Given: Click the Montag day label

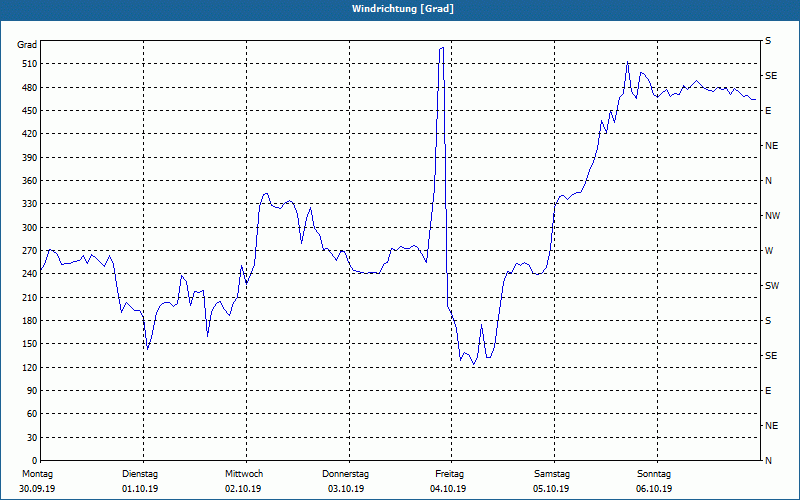Looking at the screenshot, I should coord(37,474).
